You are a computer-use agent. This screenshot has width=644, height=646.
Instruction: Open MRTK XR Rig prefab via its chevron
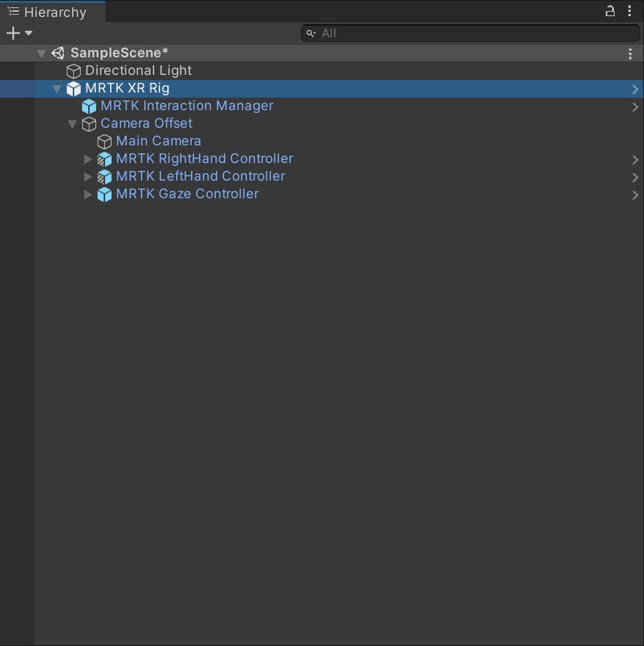point(636,88)
